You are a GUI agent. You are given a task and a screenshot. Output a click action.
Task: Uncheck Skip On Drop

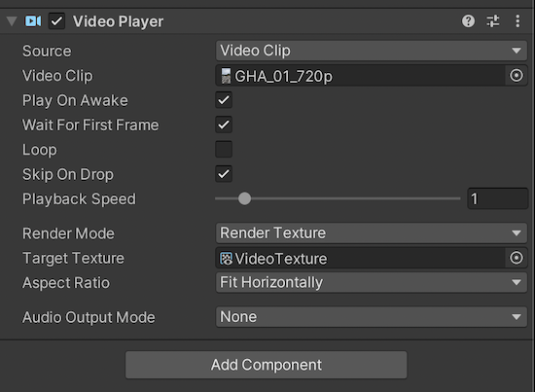(224, 174)
